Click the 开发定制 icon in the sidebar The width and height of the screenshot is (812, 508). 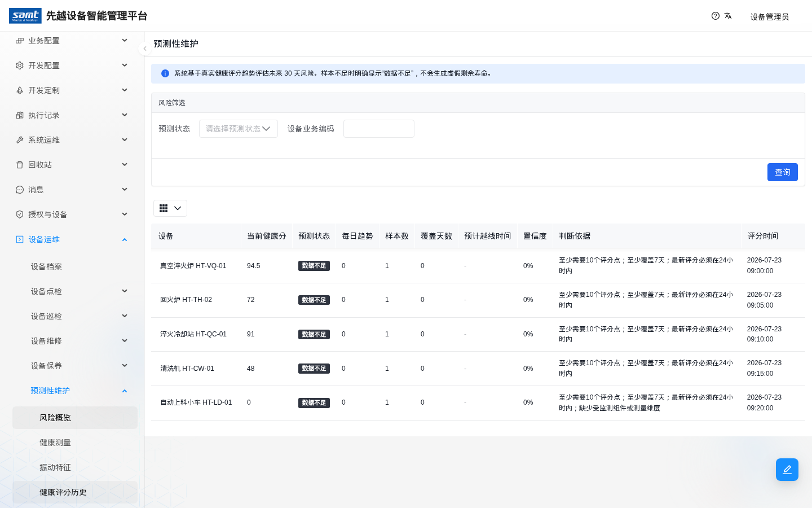tap(20, 90)
